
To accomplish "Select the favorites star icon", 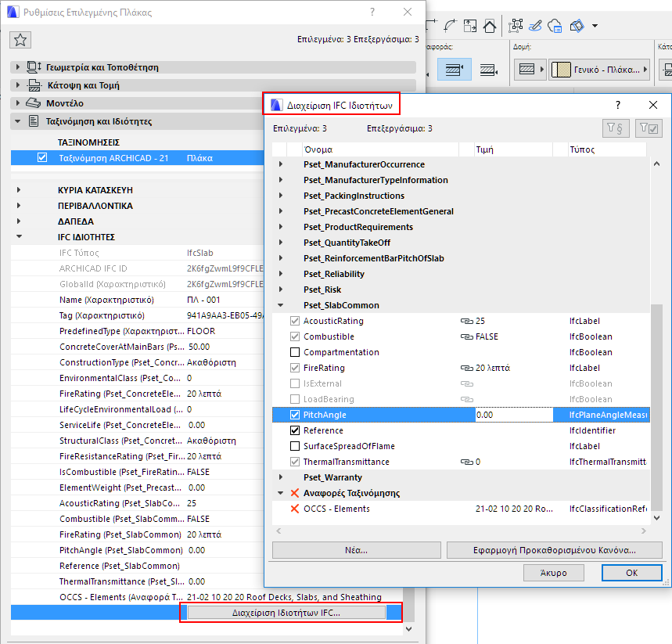I will coord(20,39).
